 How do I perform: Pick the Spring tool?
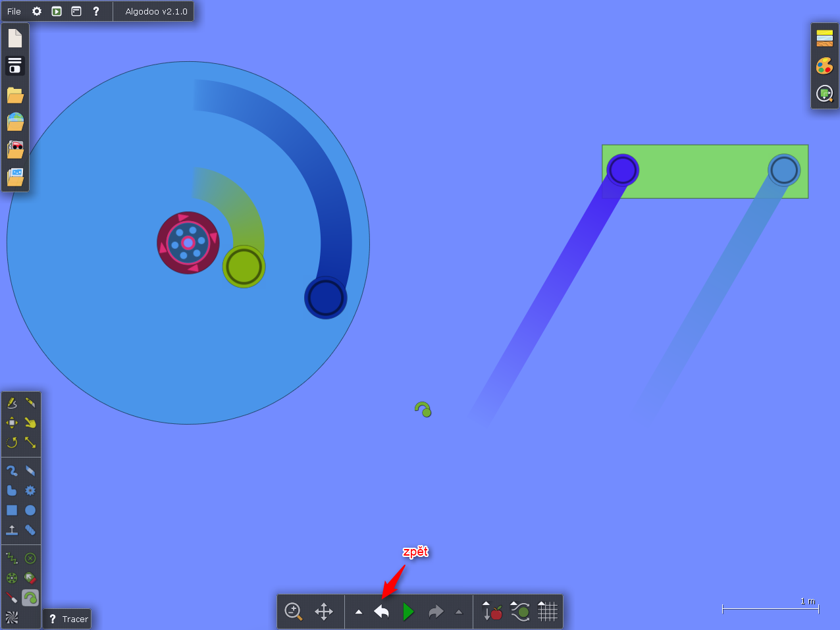point(12,558)
